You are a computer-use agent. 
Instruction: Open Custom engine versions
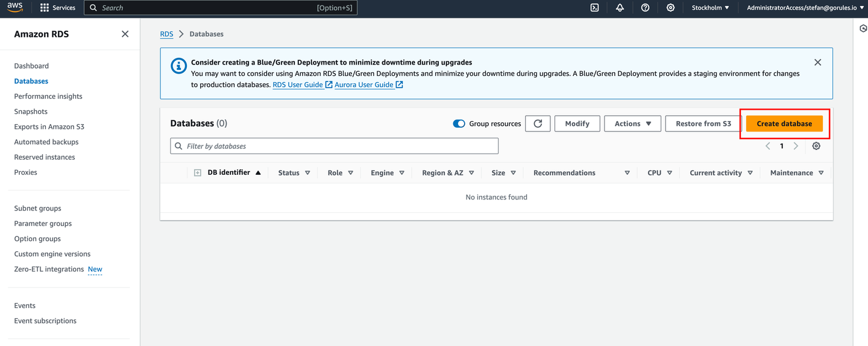click(52, 254)
